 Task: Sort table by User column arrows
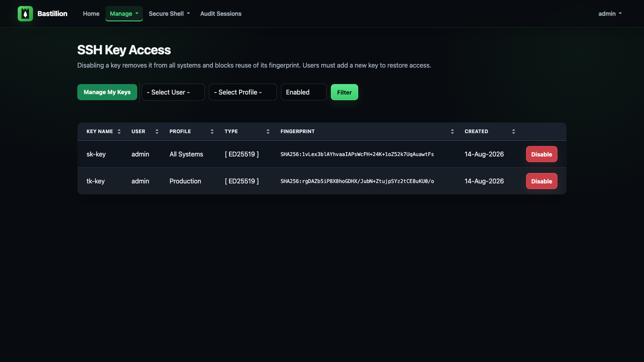click(157, 132)
